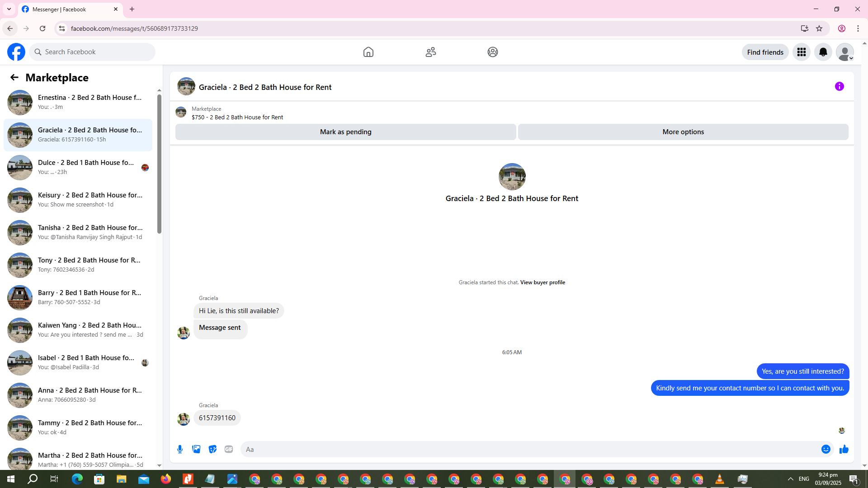868x488 pixels.
Task: Click the conversation list scrollbar
Action: [x=159, y=164]
